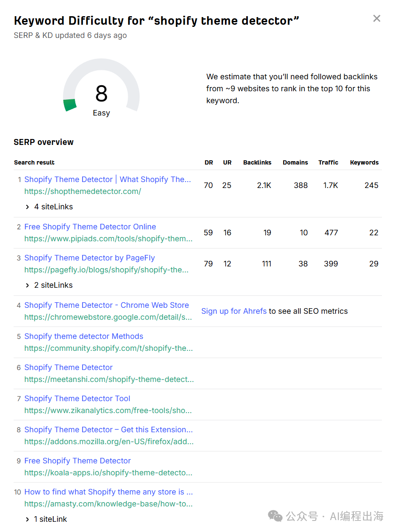Click the Keyword Difficulty gauge showing 8
Screen dimensions: 396x532
(101, 94)
